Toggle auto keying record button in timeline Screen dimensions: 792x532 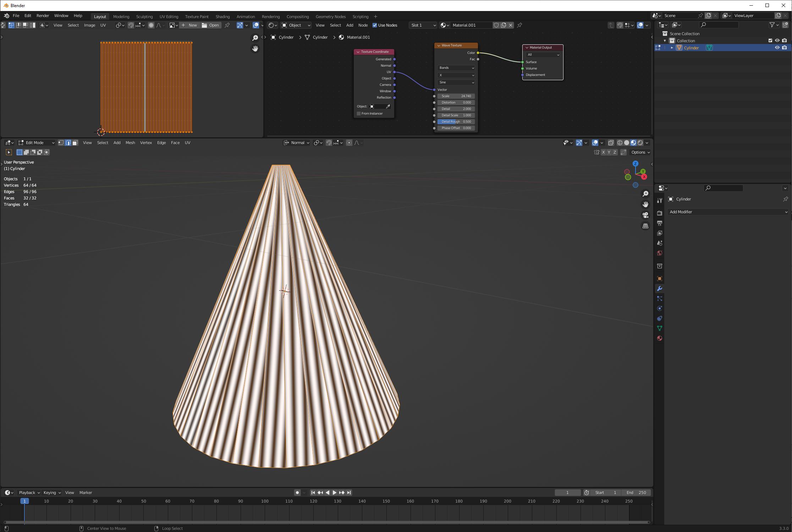tap(297, 493)
